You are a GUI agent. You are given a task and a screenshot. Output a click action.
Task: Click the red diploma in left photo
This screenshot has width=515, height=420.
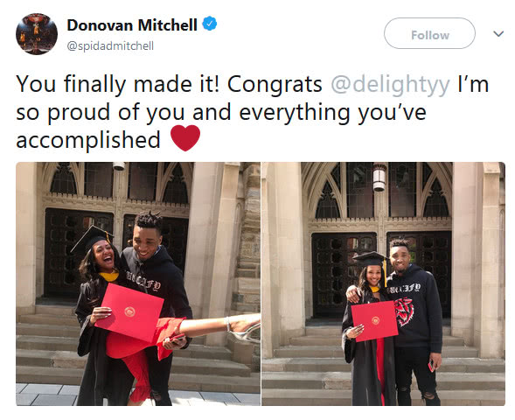click(x=129, y=312)
